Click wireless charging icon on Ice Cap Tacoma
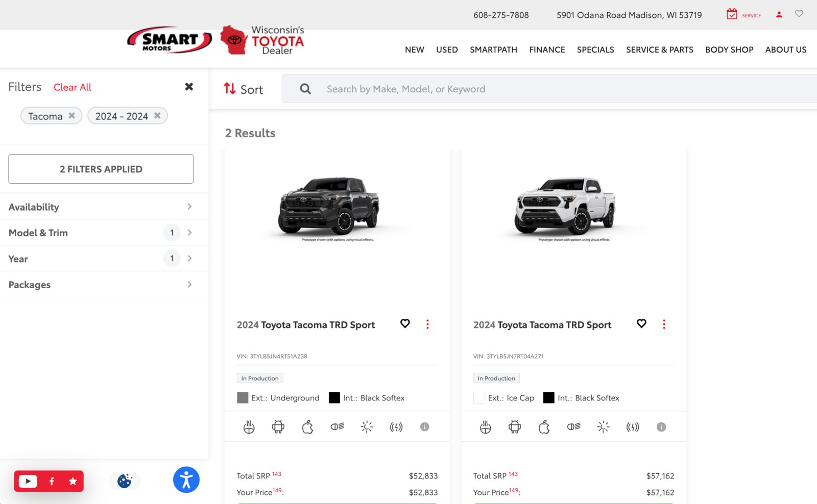The width and height of the screenshot is (817, 504). 633,427
